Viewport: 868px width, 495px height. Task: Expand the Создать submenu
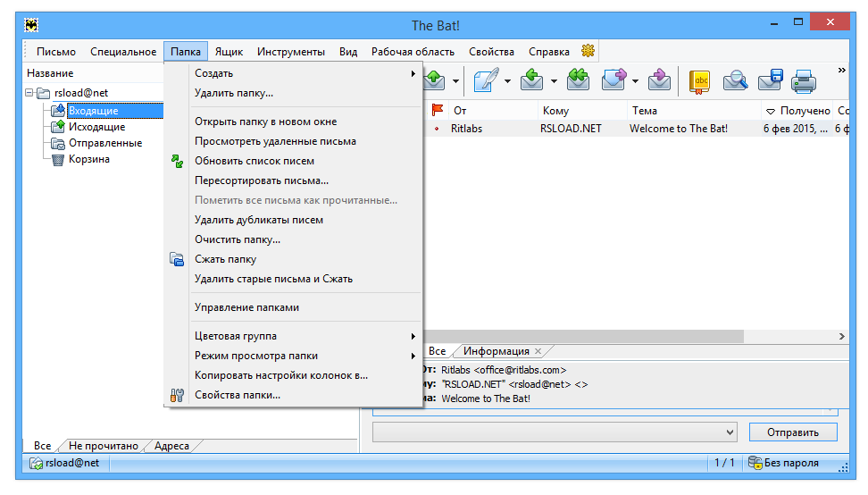click(x=294, y=73)
